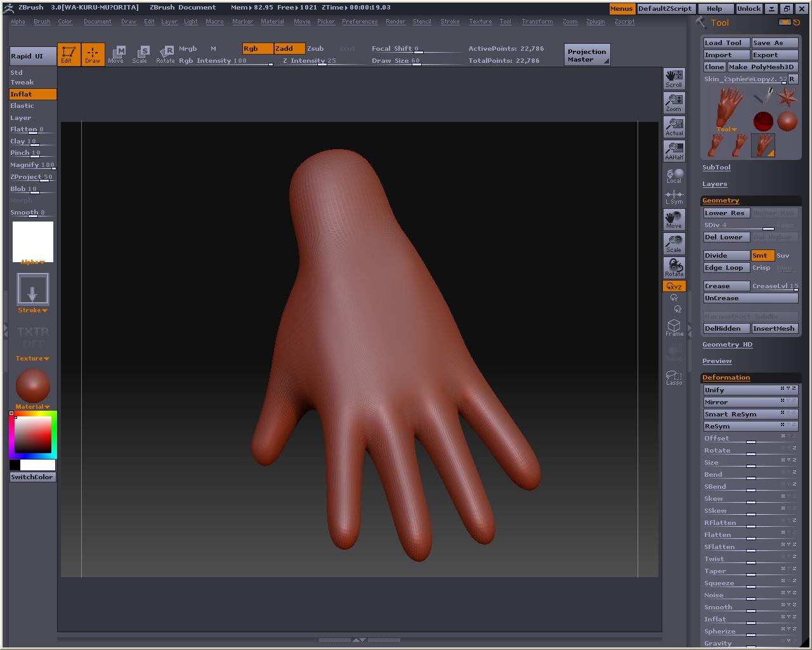The image size is (812, 650).
Task: Click the Load Tool button
Action: click(x=726, y=43)
